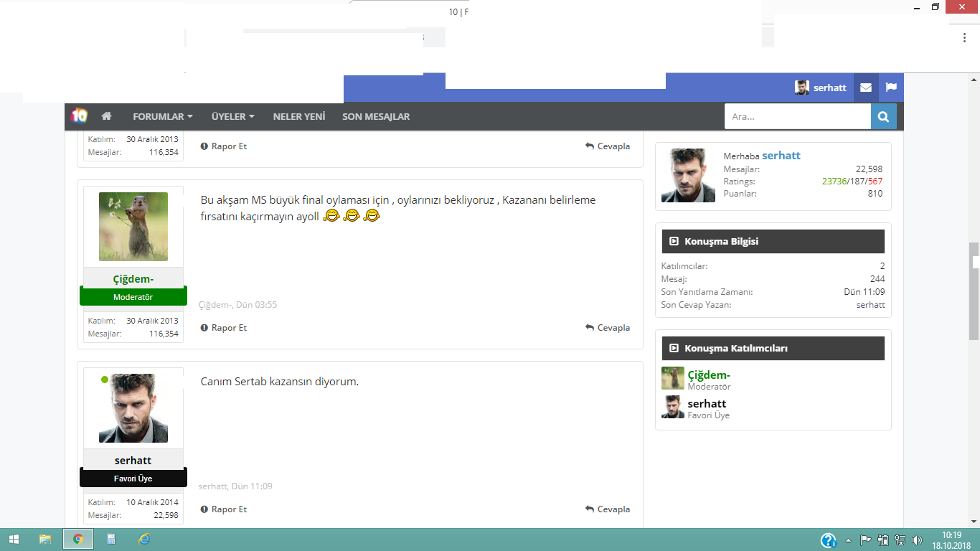Click in the Ara search field

796,116
